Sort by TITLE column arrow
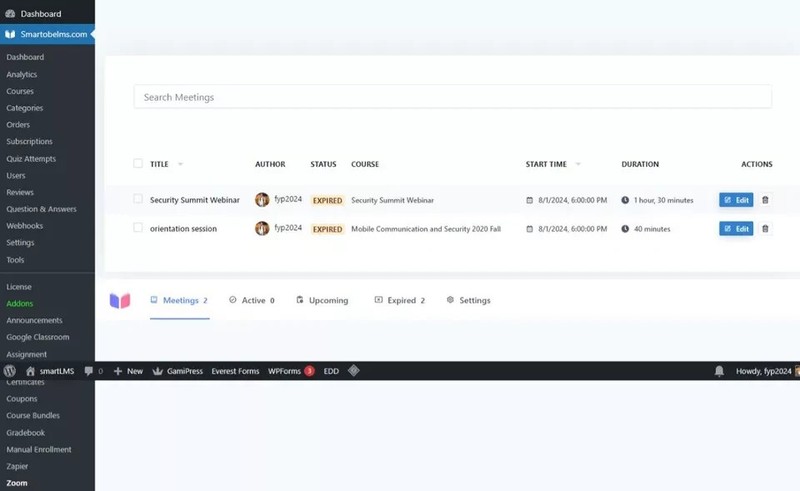The width and height of the screenshot is (800, 491). [180, 164]
